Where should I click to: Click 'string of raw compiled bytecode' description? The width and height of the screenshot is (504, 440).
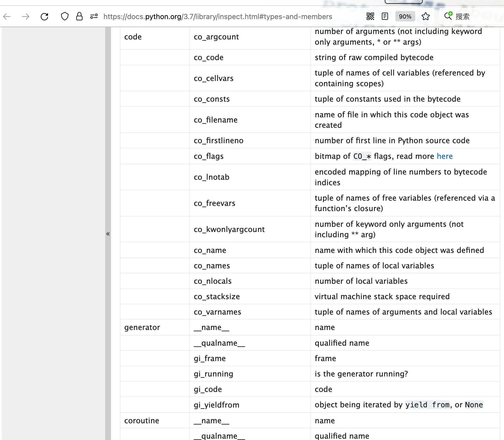pos(374,57)
